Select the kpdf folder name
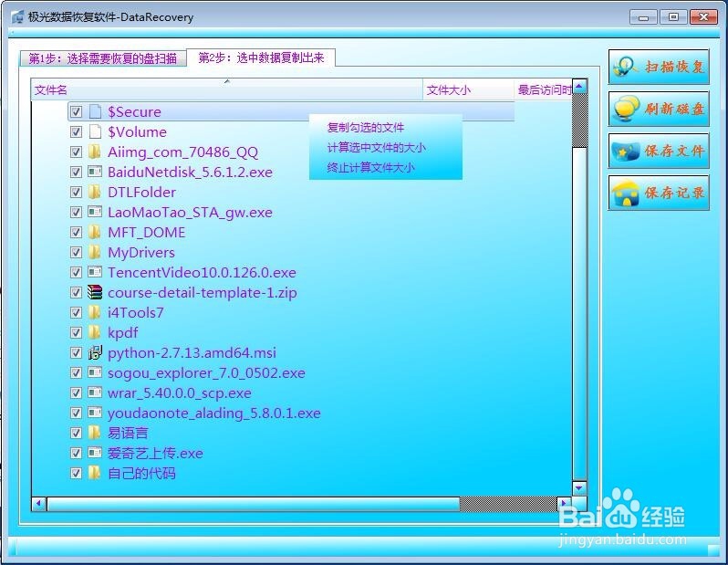Screen dimensions: 728x565 [122, 332]
